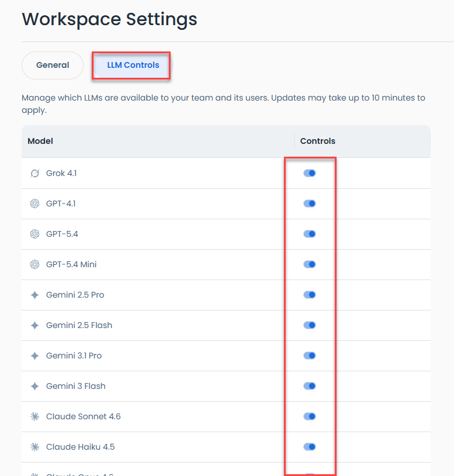Select the LLM Controls tab
Viewport: 454px width, 476px height.
point(133,65)
